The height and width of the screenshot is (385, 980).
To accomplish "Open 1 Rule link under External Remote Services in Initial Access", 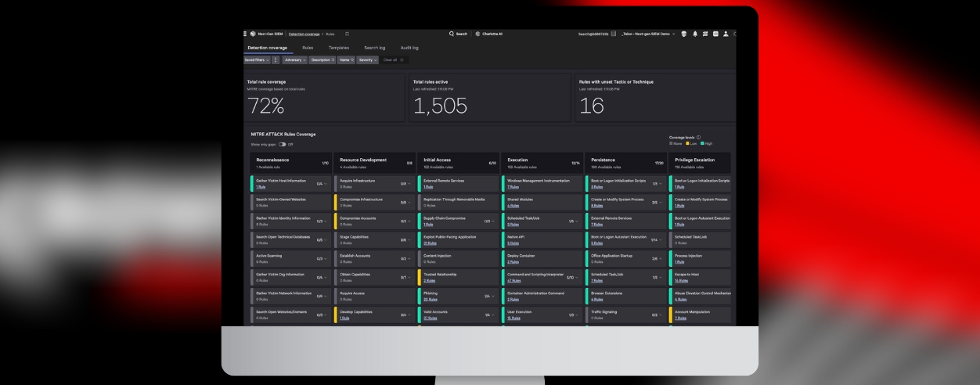I will (x=428, y=187).
